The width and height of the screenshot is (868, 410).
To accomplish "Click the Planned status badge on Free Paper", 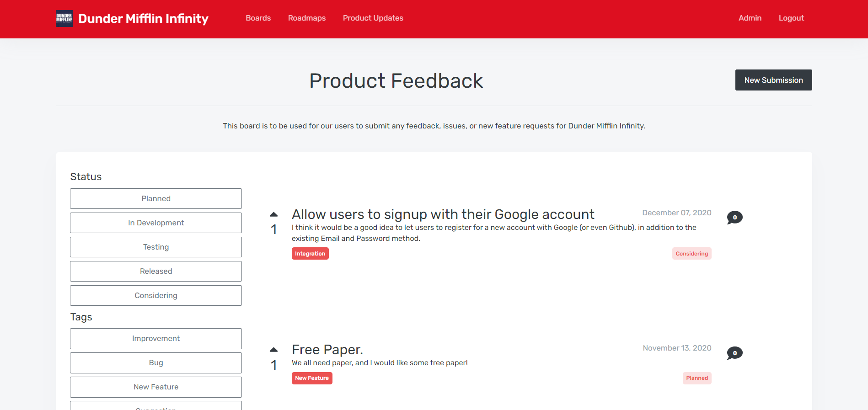I will pyautogui.click(x=697, y=378).
